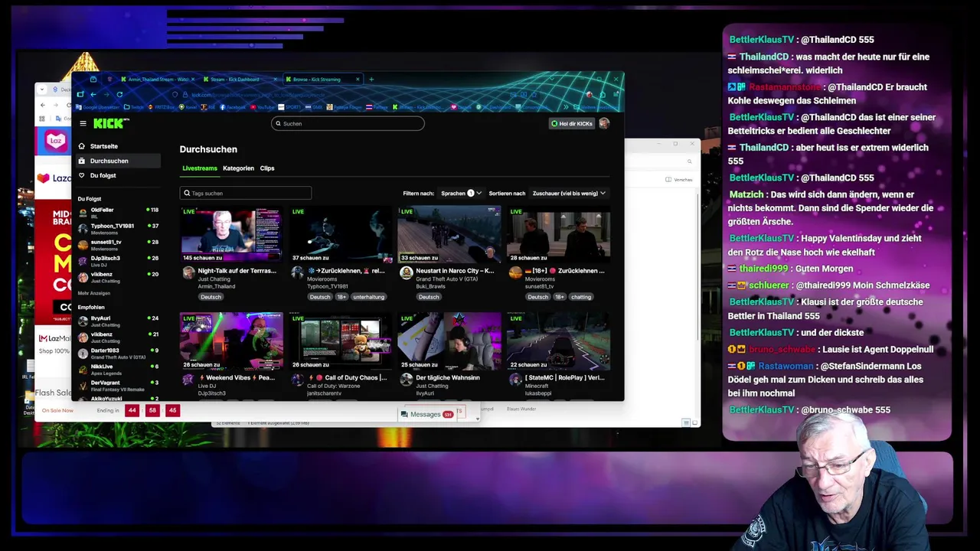Open the user profile avatar in the top right of Kick
This screenshot has width=980, height=551.
604,123
